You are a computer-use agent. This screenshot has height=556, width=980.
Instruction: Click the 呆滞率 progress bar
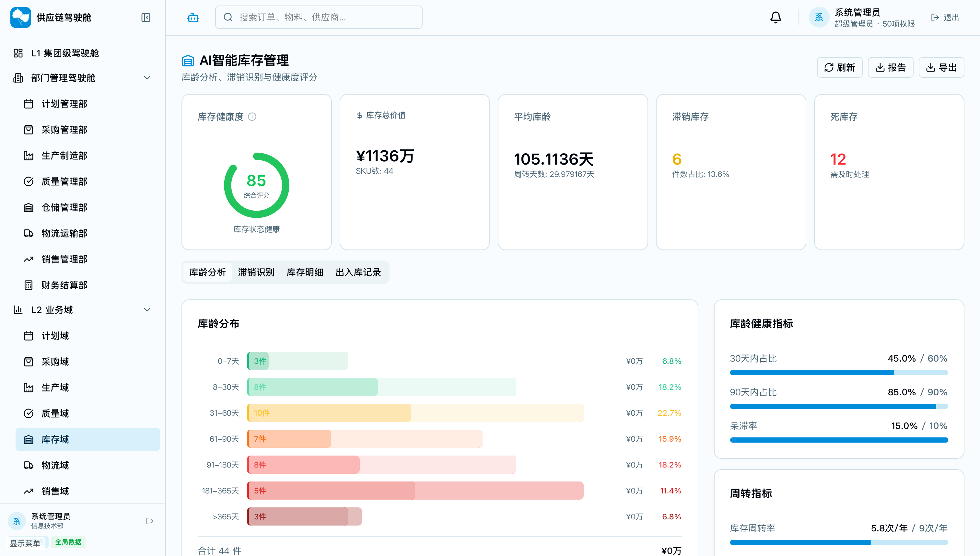point(839,440)
